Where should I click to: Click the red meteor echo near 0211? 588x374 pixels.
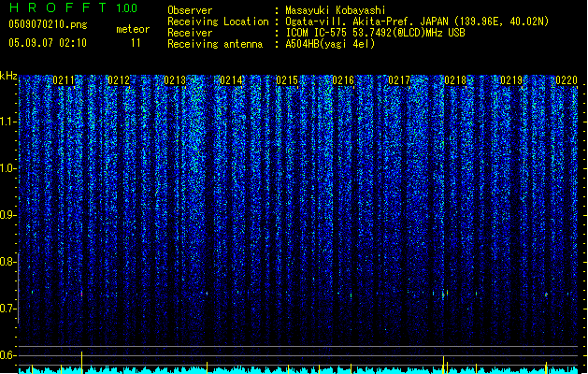(x=81, y=295)
